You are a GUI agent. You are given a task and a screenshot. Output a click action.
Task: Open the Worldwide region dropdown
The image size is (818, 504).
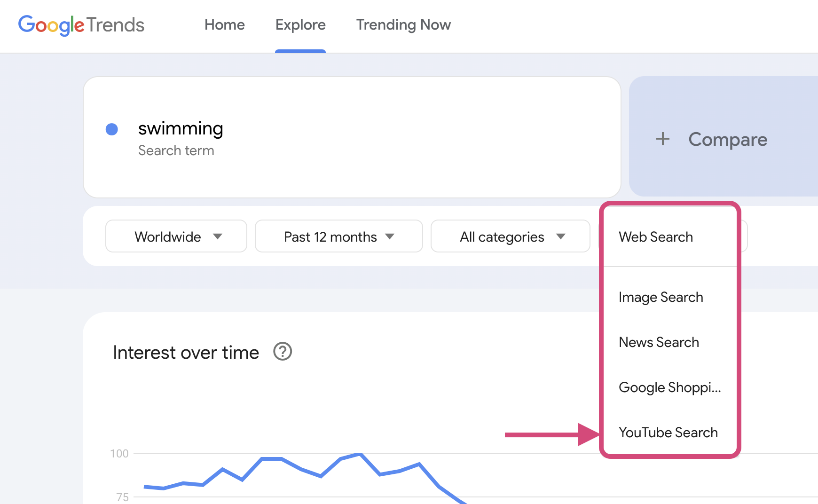176,236
